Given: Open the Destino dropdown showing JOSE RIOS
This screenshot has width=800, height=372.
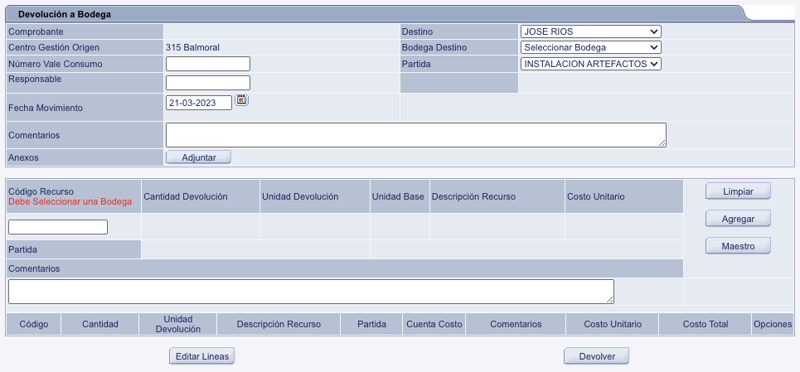Looking at the screenshot, I should 591,32.
